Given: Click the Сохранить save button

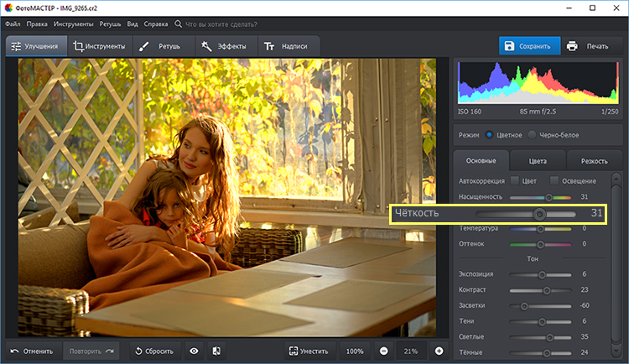Looking at the screenshot, I should tap(527, 46).
